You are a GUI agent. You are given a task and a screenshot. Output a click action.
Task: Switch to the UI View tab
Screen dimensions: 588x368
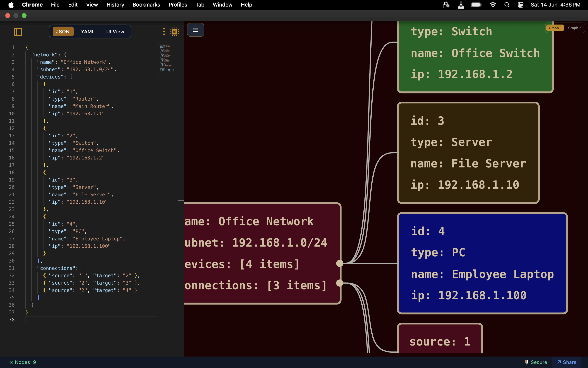(115, 32)
